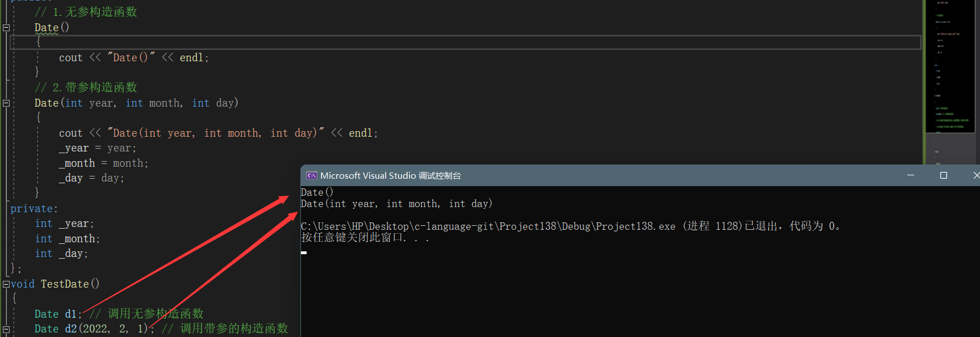Image resolution: width=980 pixels, height=337 pixels.
Task: Click the "int _day;" member declaration
Action: (61, 254)
